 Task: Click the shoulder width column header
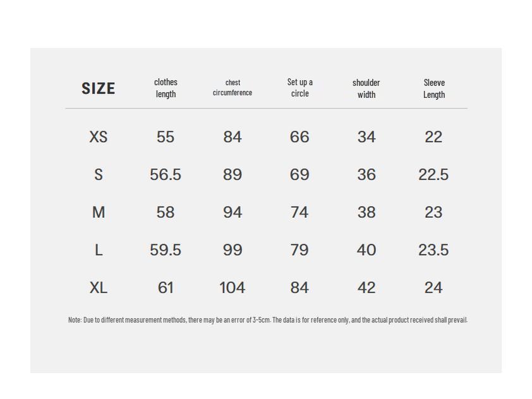point(366,88)
